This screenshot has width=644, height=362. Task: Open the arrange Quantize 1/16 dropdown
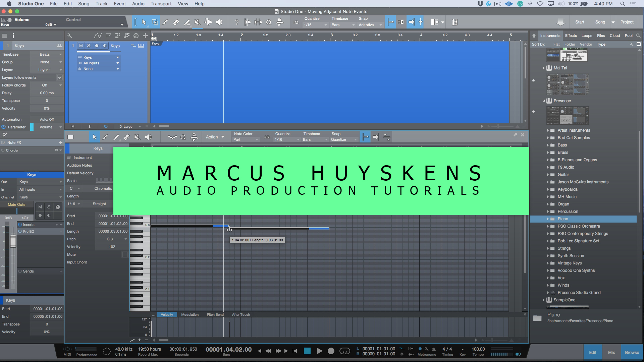pyautogui.click(x=315, y=25)
